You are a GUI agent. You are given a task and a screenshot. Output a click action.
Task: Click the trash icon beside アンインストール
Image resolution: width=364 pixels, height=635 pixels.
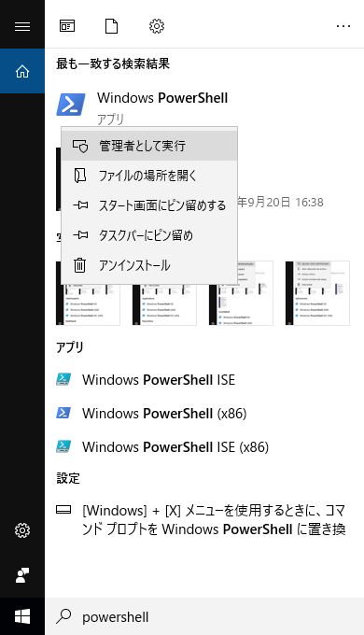[x=79, y=265]
